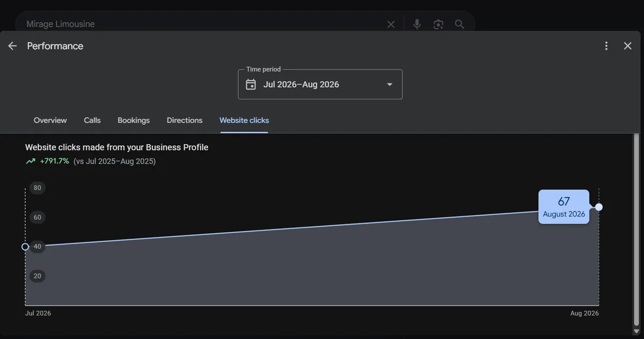Viewport: 644px width, 339px height.
Task: Open the Jul 2026–Aug 2026 period selector
Action: pos(320,84)
